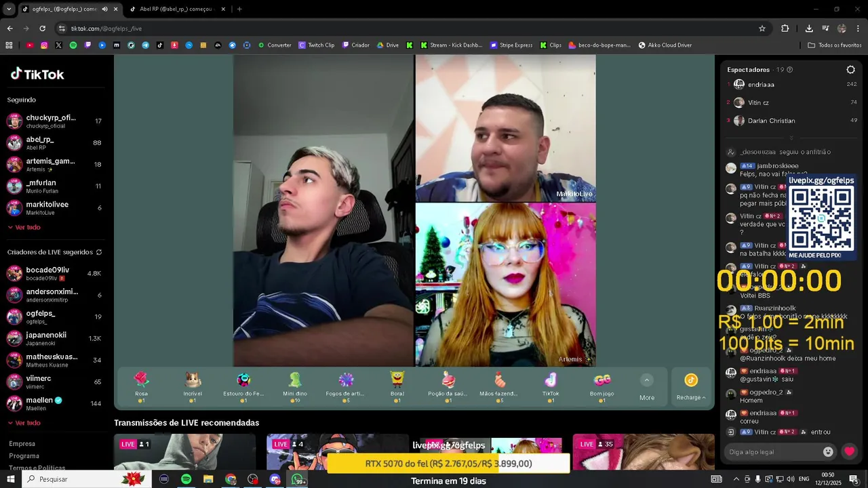Mute the ogfelps_ tab audio
868x488 pixels.
click(x=104, y=9)
